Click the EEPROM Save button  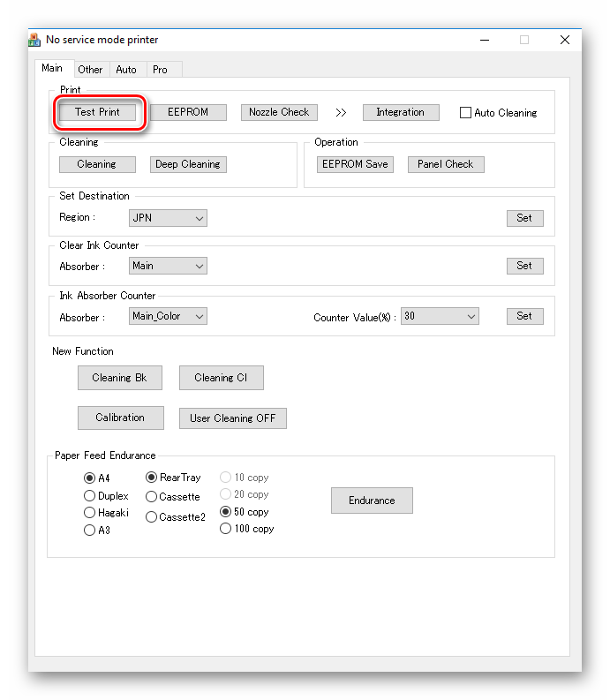coord(355,164)
